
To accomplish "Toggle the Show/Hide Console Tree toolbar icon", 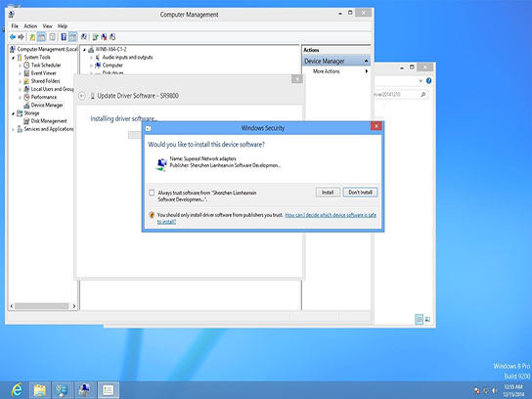I will [41, 37].
